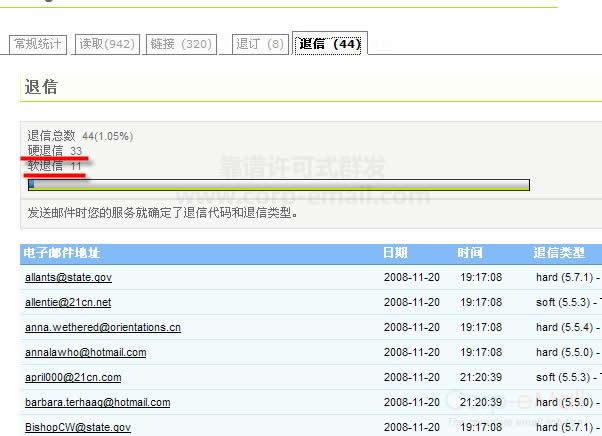Open barbara.terhaag@hotmail.com address link
Viewport: 602px width, 436px height.
97,402
